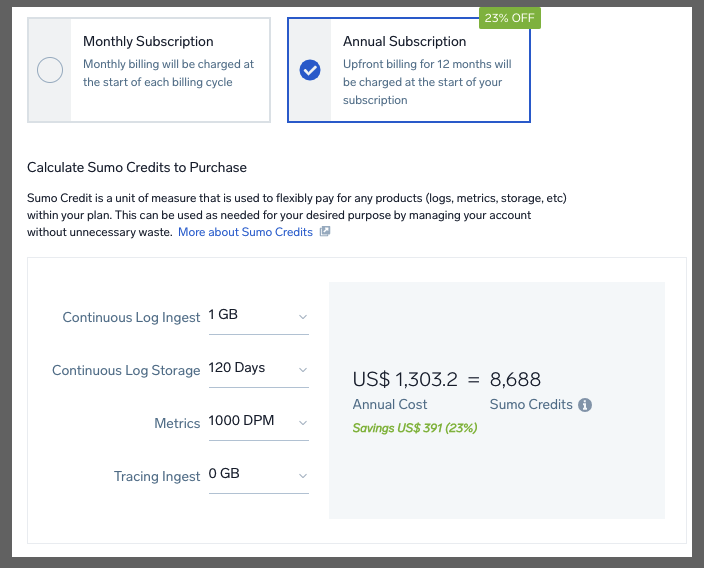Select the Monthly Subscription radio button
This screenshot has height=568, width=704.
coord(50,70)
